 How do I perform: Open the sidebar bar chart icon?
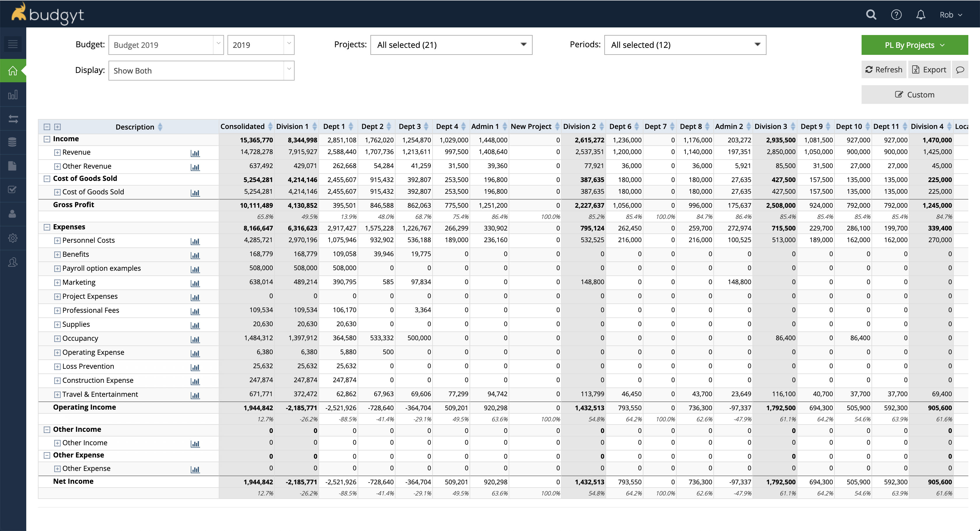pos(13,95)
